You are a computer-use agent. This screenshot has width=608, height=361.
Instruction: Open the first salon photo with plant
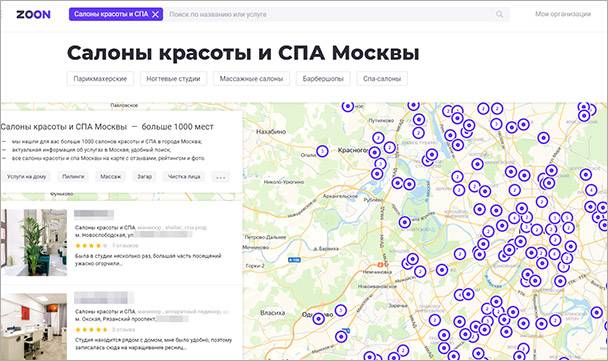point(34,242)
